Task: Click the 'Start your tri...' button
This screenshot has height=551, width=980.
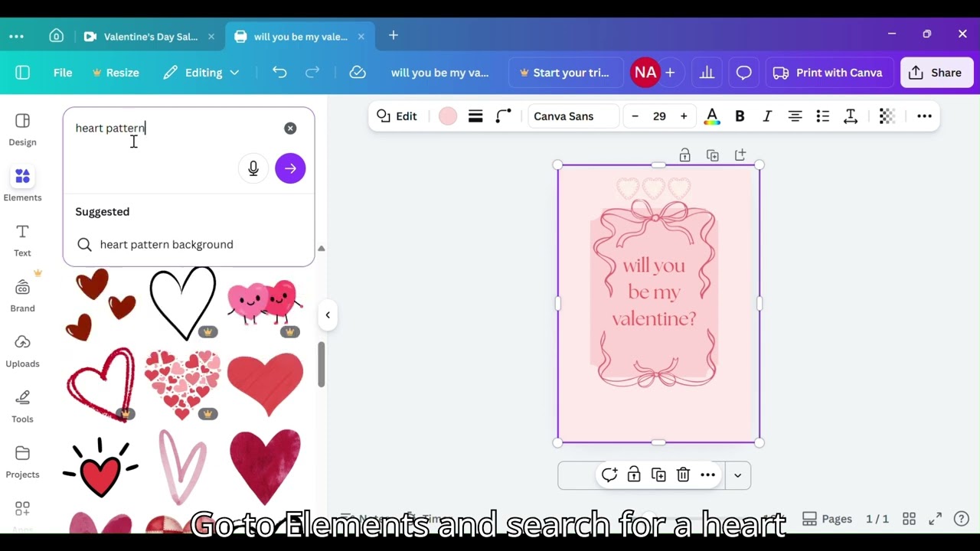Action: (x=564, y=73)
